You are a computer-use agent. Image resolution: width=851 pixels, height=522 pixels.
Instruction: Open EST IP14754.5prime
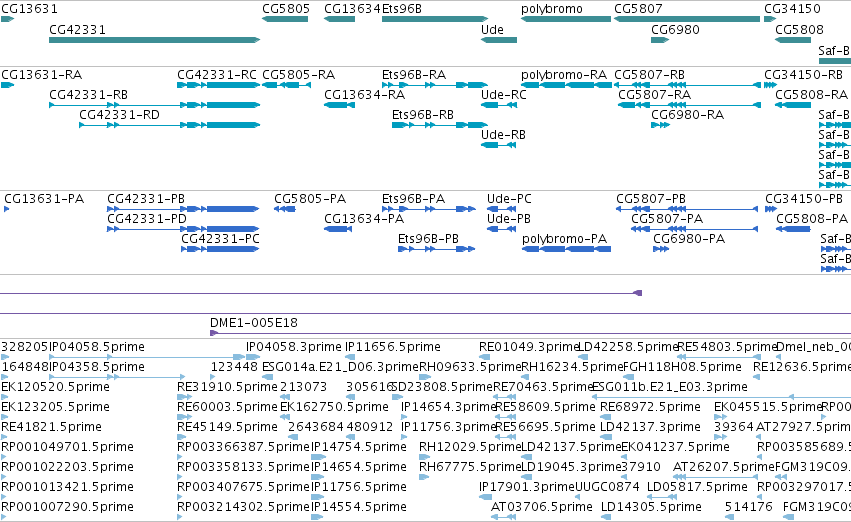click(359, 448)
